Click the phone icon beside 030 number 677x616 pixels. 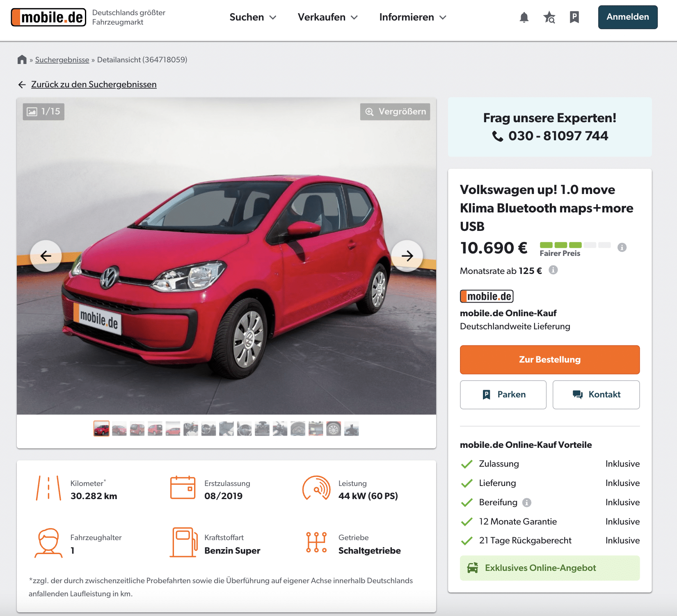pyautogui.click(x=498, y=136)
